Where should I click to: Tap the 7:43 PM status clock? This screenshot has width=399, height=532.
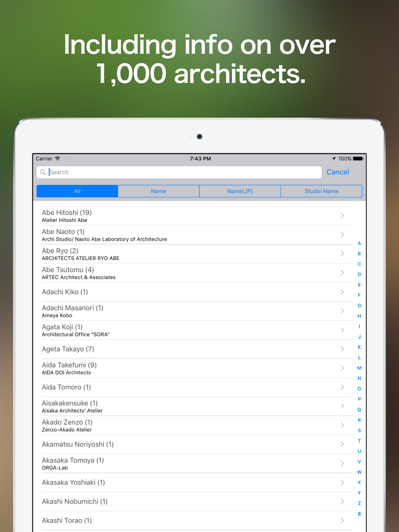[200, 159]
